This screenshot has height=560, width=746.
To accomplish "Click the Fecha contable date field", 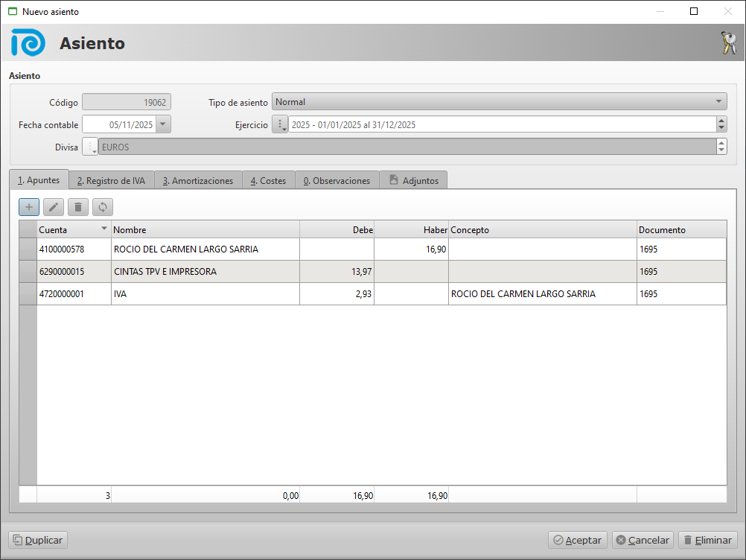I will pyautogui.click(x=119, y=124).
